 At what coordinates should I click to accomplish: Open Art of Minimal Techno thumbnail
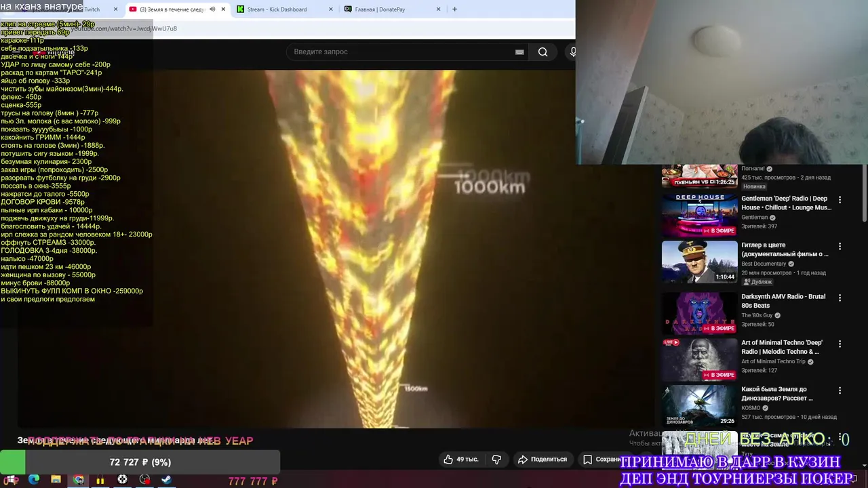pos(699,359)
